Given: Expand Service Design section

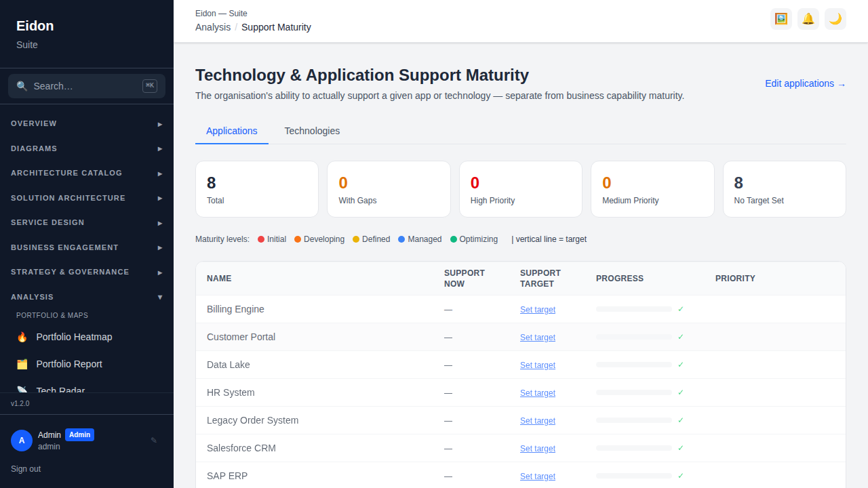Looking at the screenshot, I should pyautogui.click(x=87, y=222).
